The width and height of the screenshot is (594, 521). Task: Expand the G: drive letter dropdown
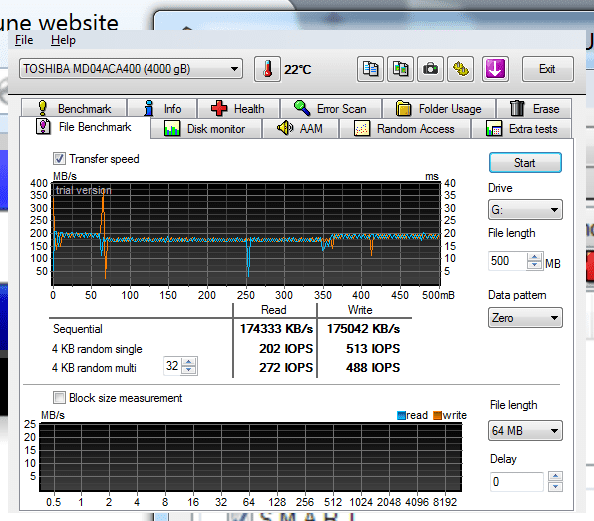(x=525, y=210)
